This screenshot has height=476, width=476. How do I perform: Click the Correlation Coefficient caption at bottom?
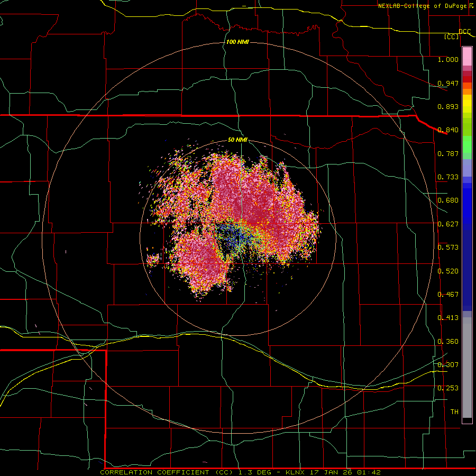[240, 472]
